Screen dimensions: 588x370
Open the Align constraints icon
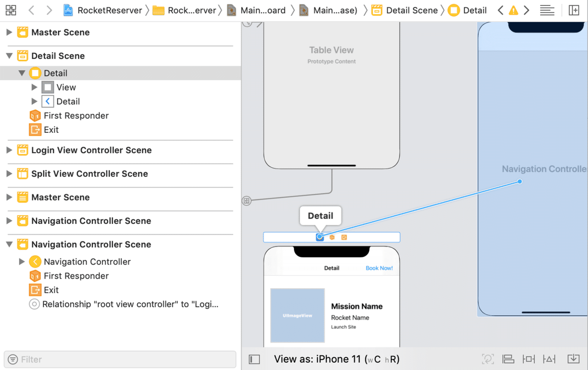coord(508,359)
